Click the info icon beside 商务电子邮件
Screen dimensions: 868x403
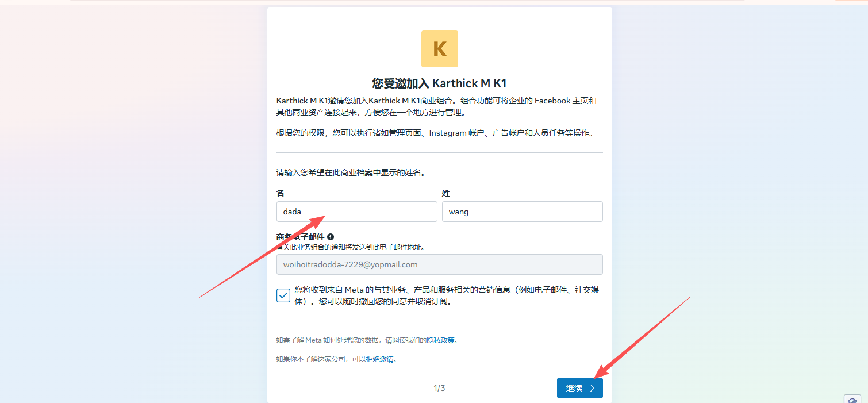[331, 237]
